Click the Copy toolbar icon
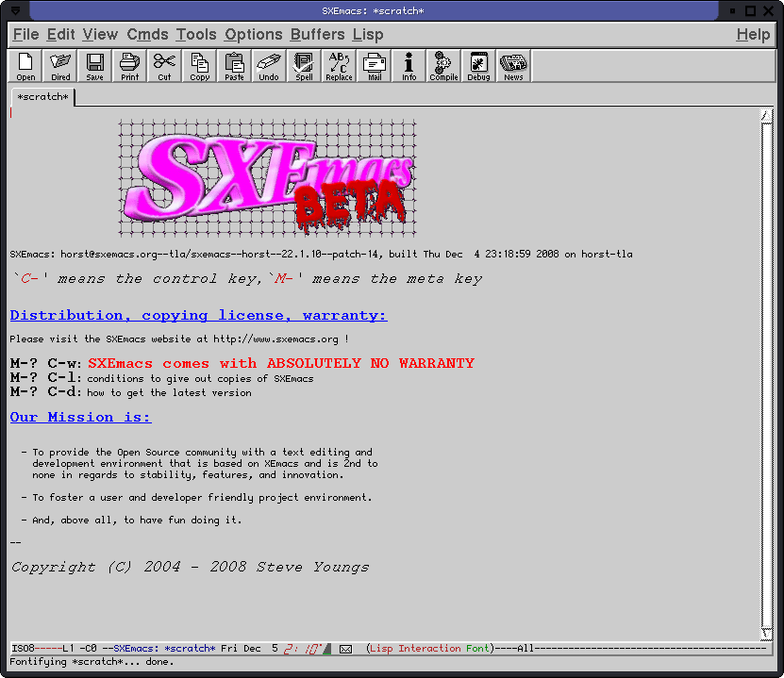Viewport: 784px width, 678px height. click(x=200, y=66)
